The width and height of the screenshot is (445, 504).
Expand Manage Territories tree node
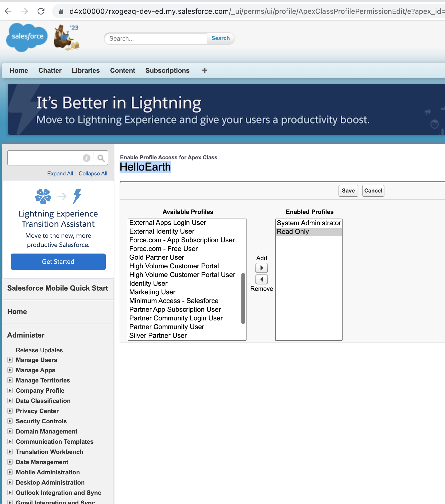pos(10,380)
